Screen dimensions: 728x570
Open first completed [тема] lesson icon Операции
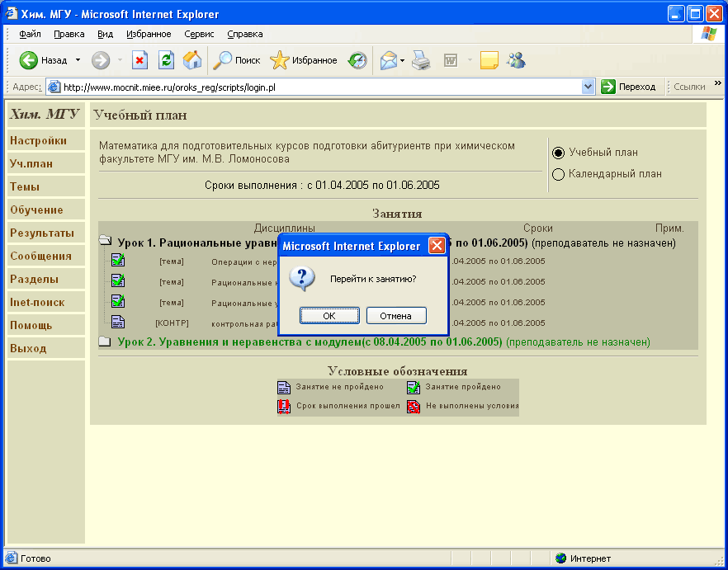[118, 260]
